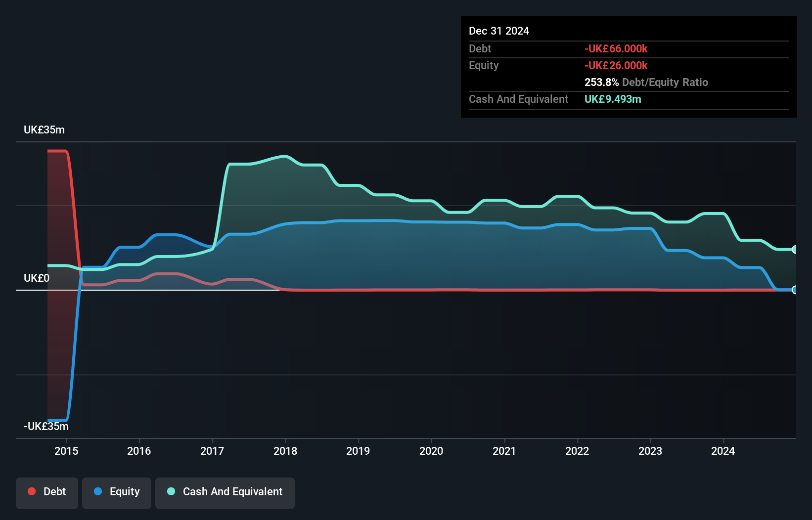Toggle the Equity series legend button
Viewport: 812px width, 520px height.
coord(117,493)
